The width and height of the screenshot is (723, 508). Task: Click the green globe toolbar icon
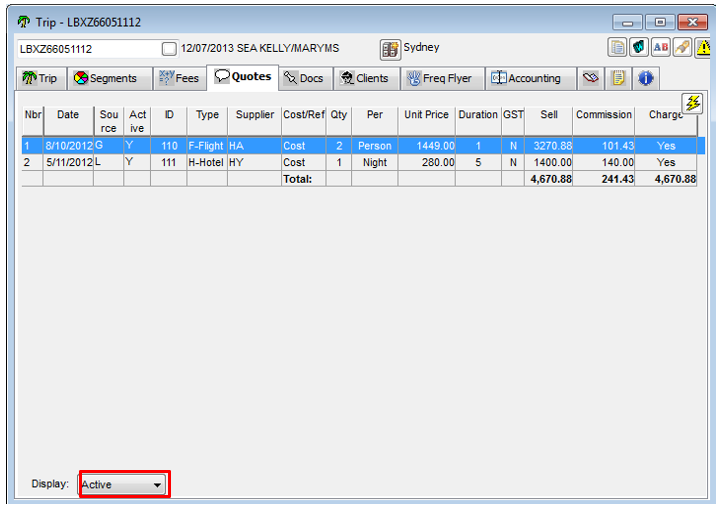click(x=639, y=47)
